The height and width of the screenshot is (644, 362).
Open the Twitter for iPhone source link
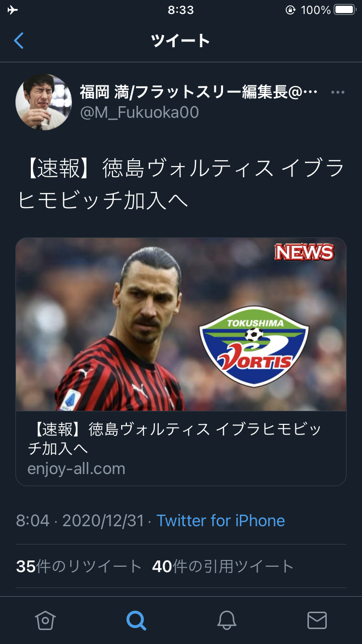click(x=221, y=520)
